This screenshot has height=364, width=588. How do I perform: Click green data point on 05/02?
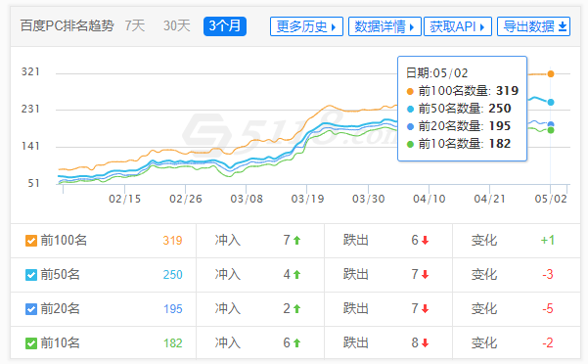[551, 130]
